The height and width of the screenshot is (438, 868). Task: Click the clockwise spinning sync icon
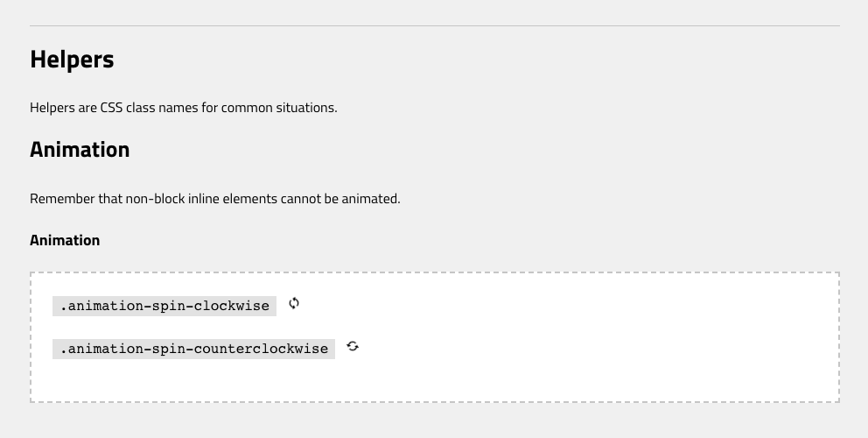pos(294,303)
